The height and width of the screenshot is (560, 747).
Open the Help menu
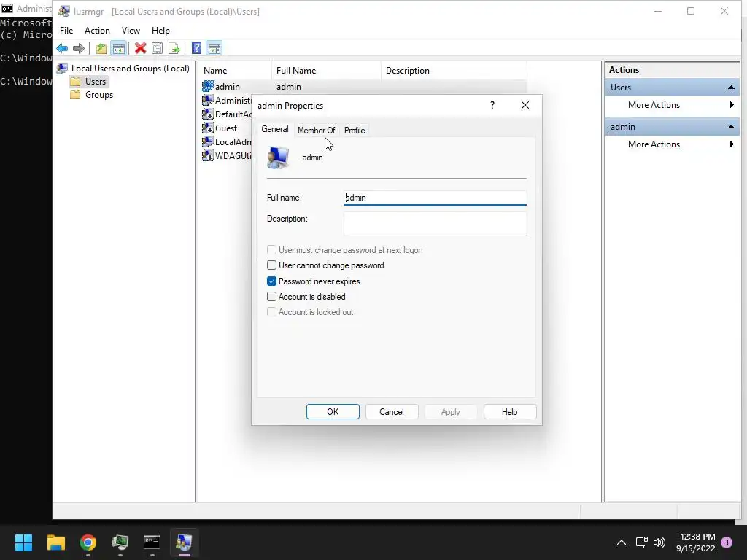[160, 30]
